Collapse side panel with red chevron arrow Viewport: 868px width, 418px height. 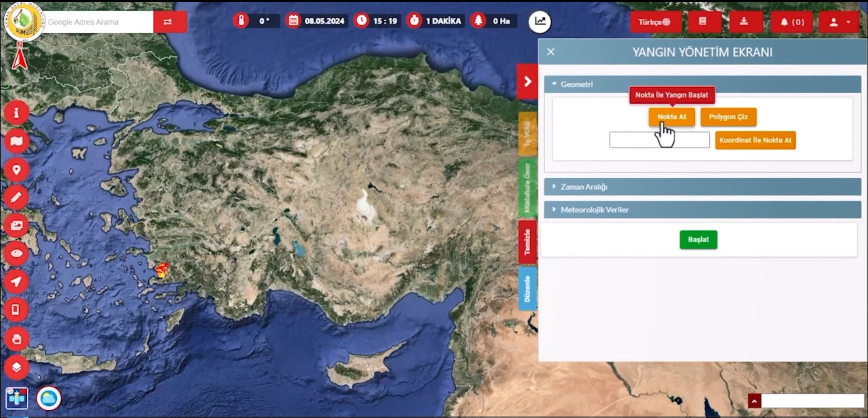527,82
